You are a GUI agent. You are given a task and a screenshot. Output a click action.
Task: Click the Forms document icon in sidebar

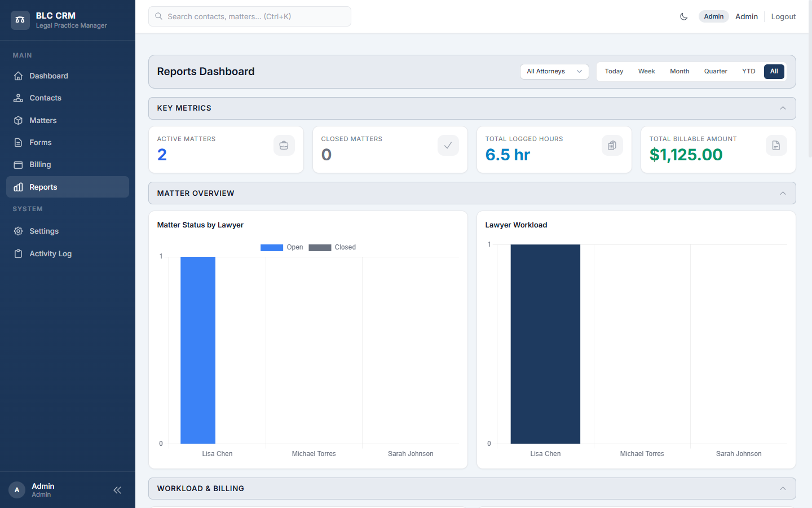pos(18,142)
